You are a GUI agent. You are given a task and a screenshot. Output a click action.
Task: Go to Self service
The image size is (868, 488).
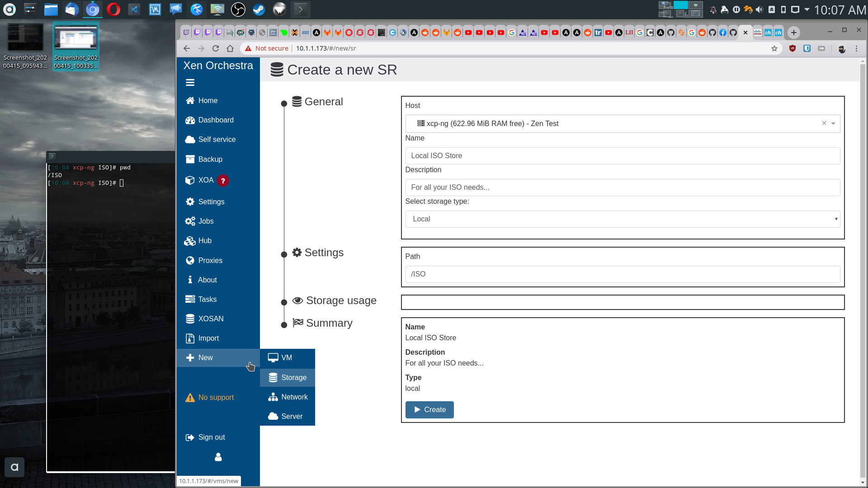pyautogui.click(x=218, y=139)
